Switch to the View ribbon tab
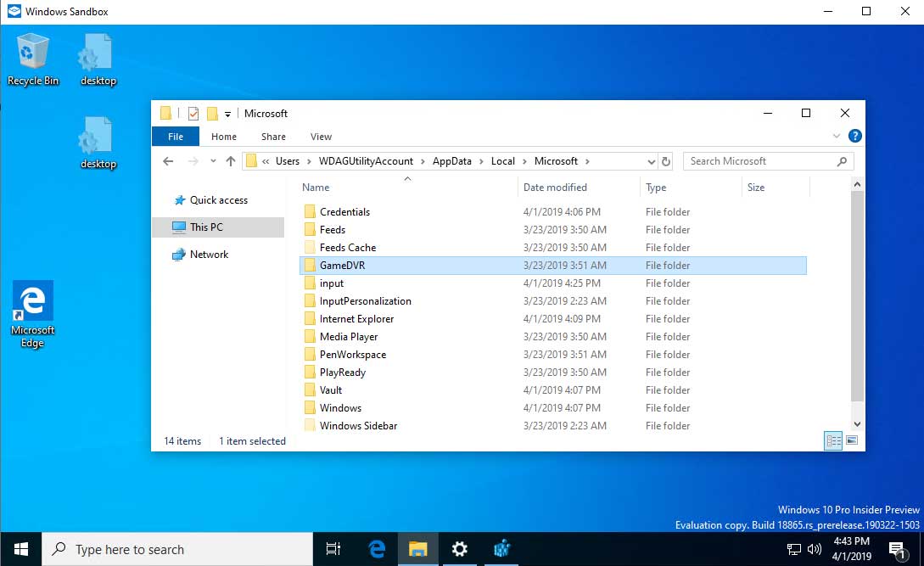Screen dimensions: 924x566 click(x=322, y=136)
